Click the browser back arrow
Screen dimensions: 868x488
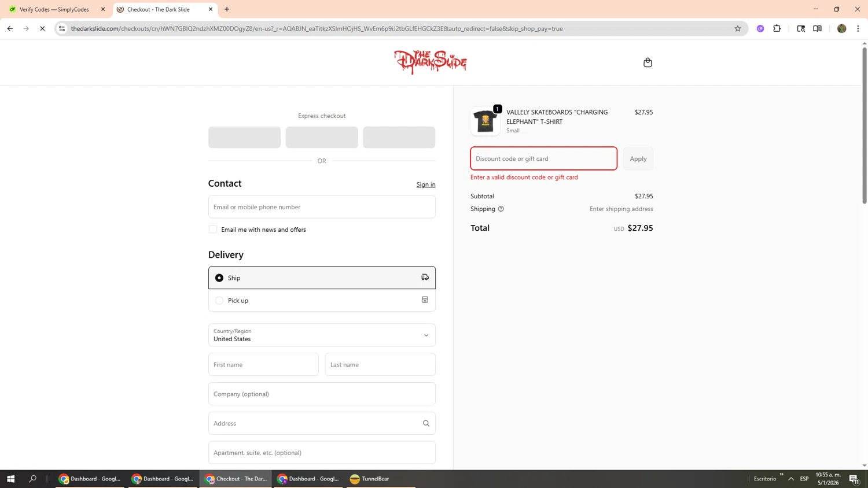click(x=10, y=28)
